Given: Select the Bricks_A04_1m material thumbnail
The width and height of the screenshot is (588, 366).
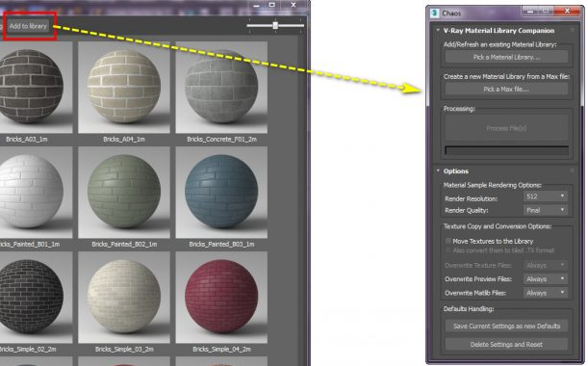Looking at the screenshot, I should (124, 87).
